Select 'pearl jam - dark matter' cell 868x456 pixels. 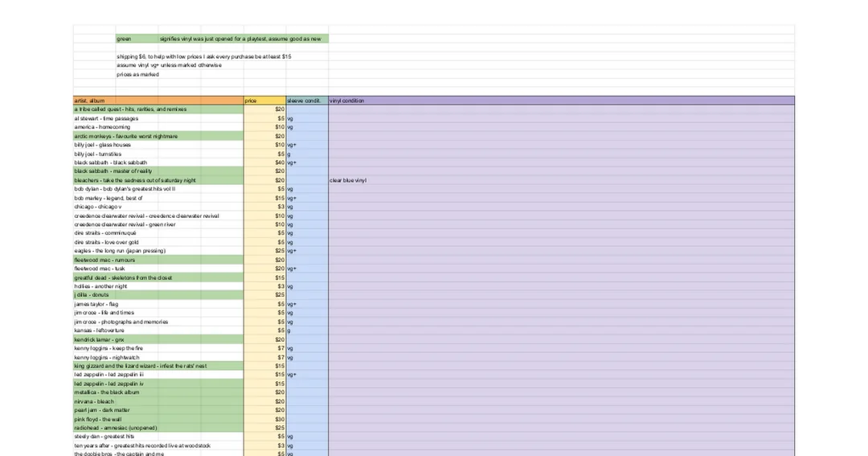158,410
